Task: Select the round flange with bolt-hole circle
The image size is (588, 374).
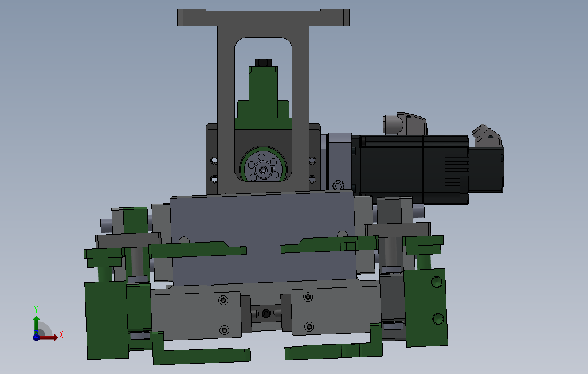Action: pyautogui.click(x=263, y=165)
